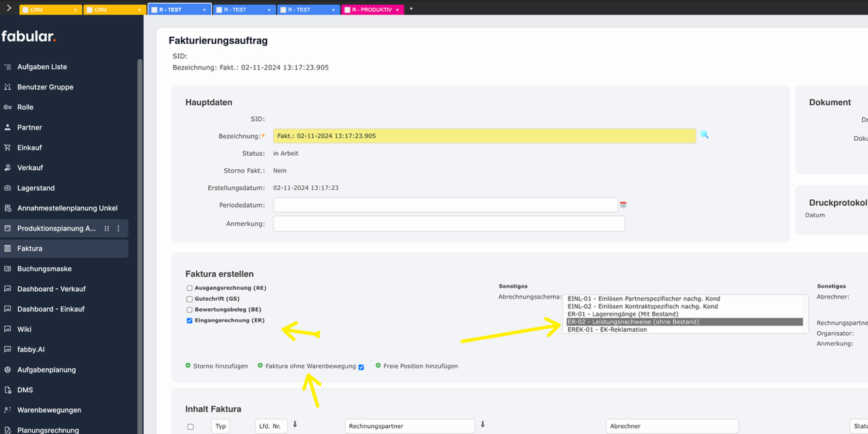Screen dimensions: 868x434
Task: Click the green plus beside Storno hinzufügen
Action: 188,366
